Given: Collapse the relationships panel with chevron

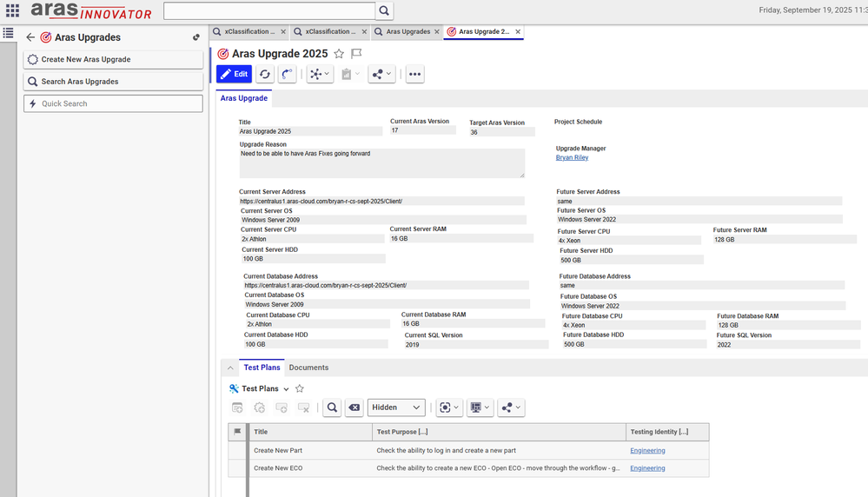Looking at the screenshot, I should pos(230,368).
